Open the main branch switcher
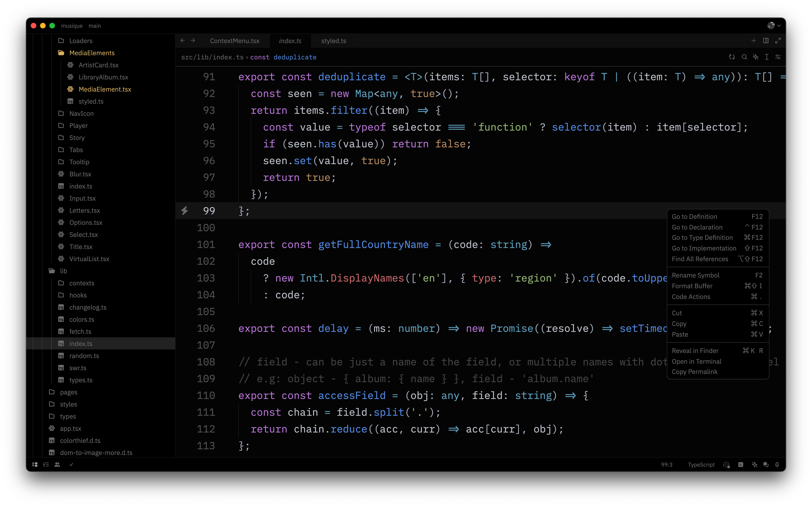Viewport: 812px width, 506px height. point(95,26)
